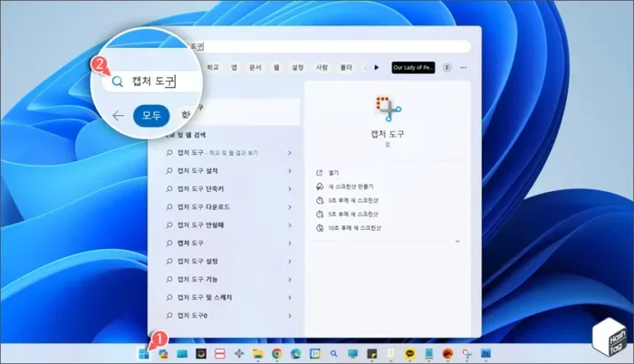Click the timer icon for 10초 후에
The width and height of the screenshot is (634, 364).
(320, 227)
